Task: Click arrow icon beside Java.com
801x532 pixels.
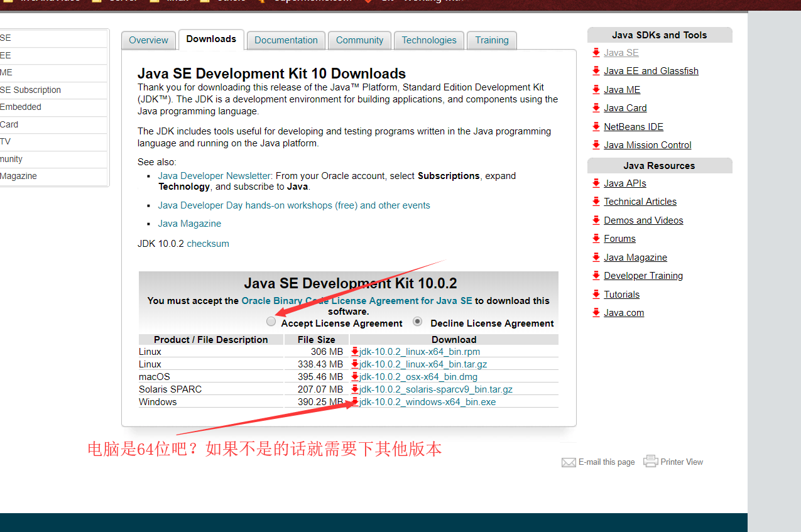Action: point(596,313)
